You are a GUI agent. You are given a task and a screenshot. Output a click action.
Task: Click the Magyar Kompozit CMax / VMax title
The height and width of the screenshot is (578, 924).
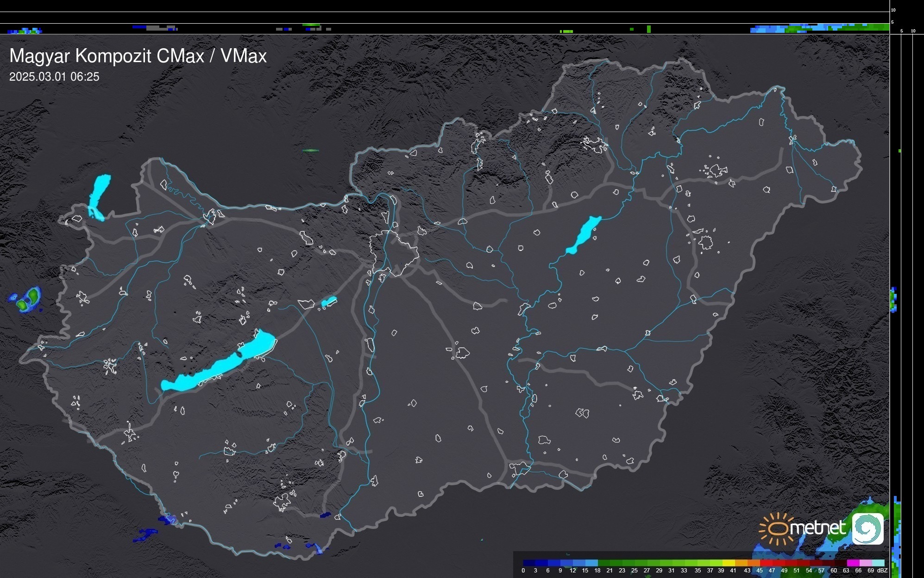(138, 56)
